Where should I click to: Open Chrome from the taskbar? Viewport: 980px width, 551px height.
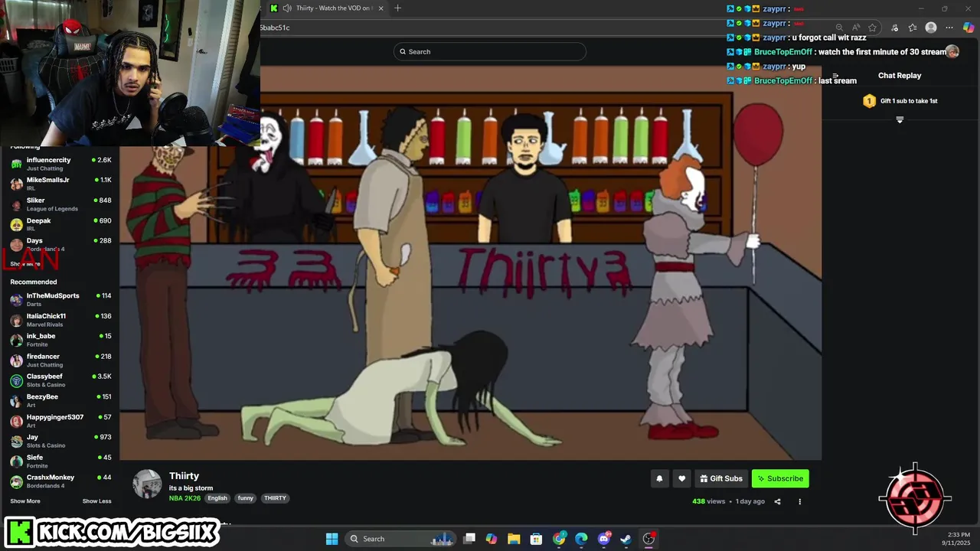(x=559, y=539)
